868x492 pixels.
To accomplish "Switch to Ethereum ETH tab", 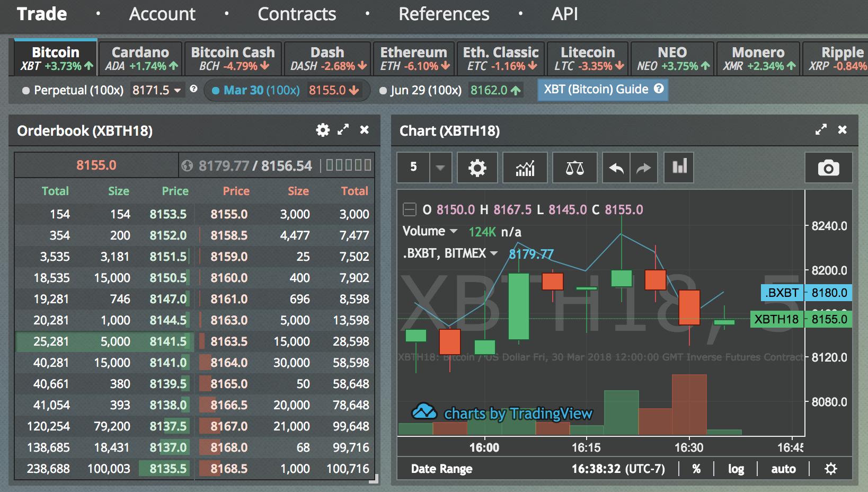I will tap(414, 58).
